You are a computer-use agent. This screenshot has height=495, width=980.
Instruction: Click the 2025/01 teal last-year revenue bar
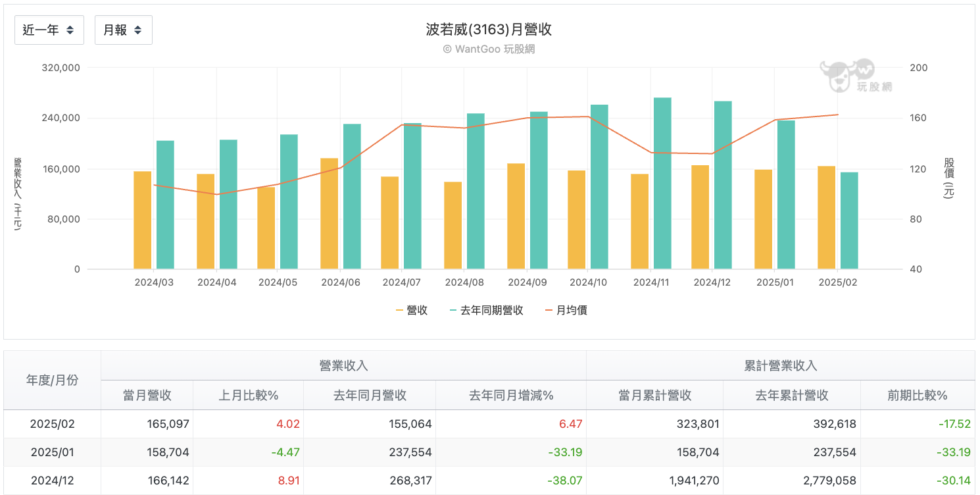click(x=786, y=195)
